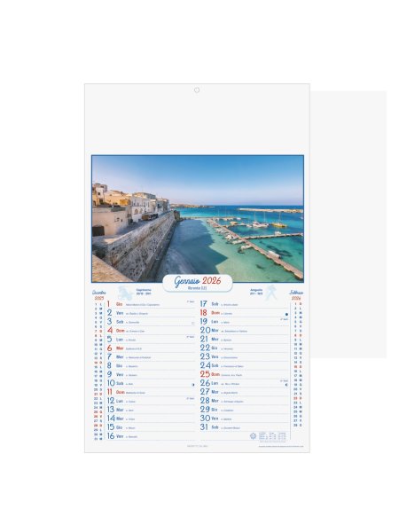Click the Gennaio 2026 title badge

pyautogui.click(x=198, y=283)
